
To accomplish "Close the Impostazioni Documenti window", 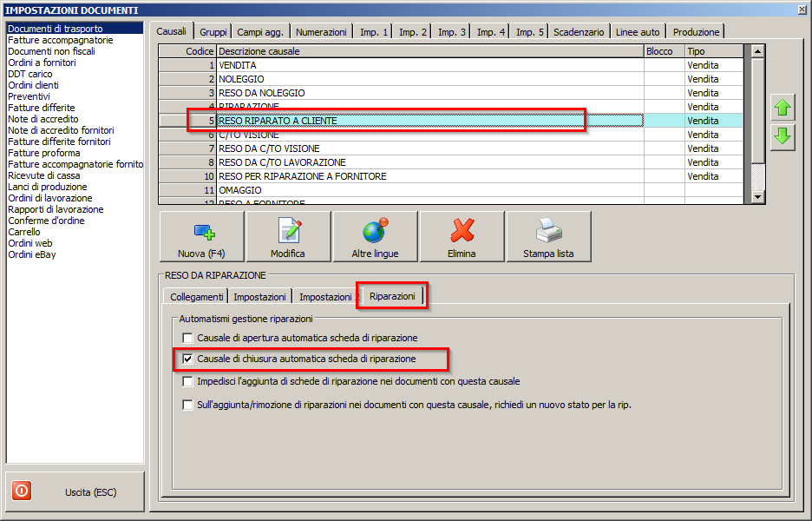I will (x=802, y=10).
